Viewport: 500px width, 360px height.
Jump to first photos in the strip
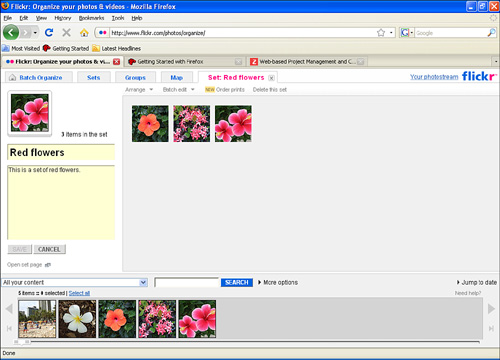(9, 329)
